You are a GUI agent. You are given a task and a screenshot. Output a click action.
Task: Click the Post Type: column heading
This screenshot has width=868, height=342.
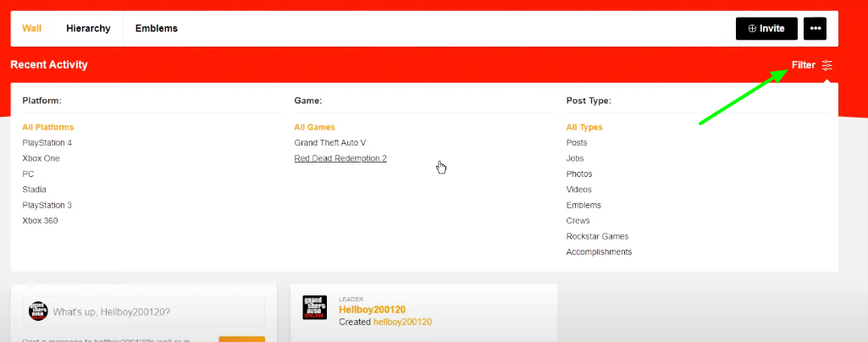point(589,101)
